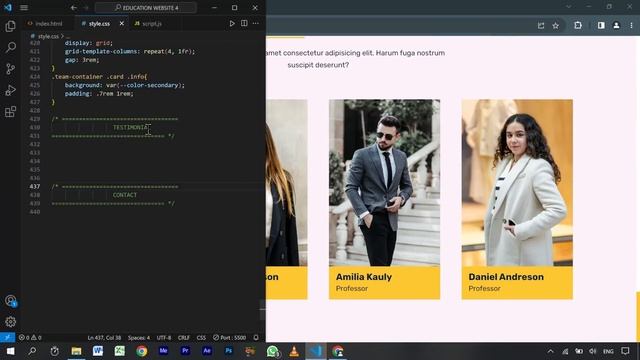Open Microsoft Word from the taskbar
The image size is (640, 360).
(98, 351)
